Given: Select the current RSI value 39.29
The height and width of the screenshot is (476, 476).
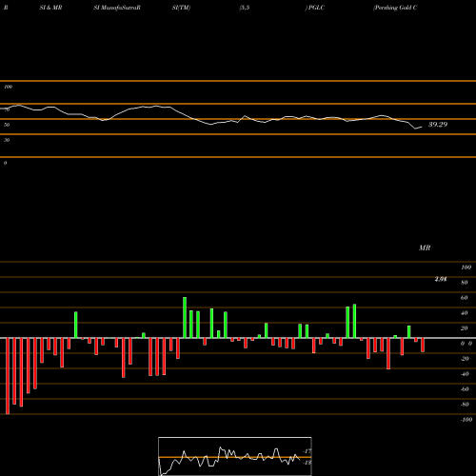Looking at the screenshot, I should click(438, 125).
